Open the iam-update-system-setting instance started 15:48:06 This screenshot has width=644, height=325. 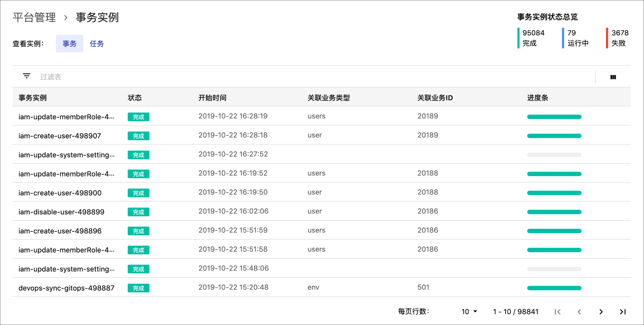(66, 269)
